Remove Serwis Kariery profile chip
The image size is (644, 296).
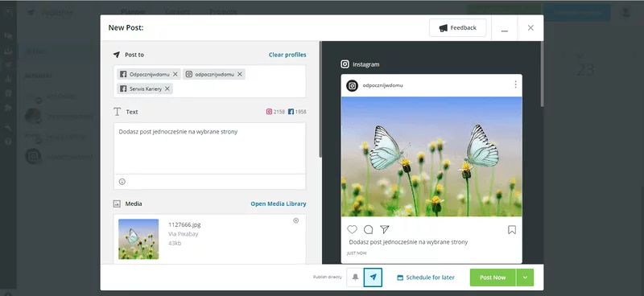(x=167, y=88)
